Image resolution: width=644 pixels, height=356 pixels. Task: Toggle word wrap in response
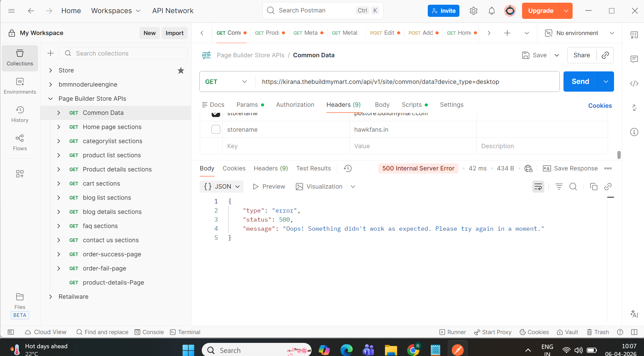pos(538,187)
